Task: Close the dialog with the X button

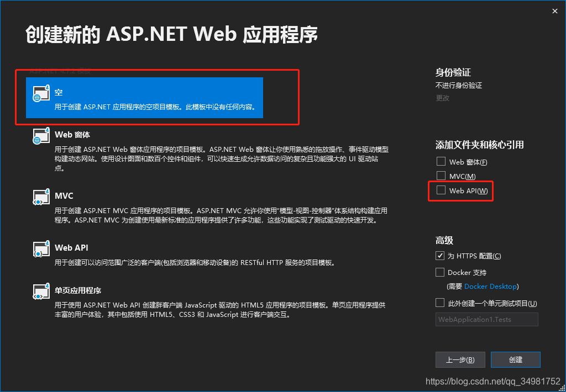Action: [555, 11]
